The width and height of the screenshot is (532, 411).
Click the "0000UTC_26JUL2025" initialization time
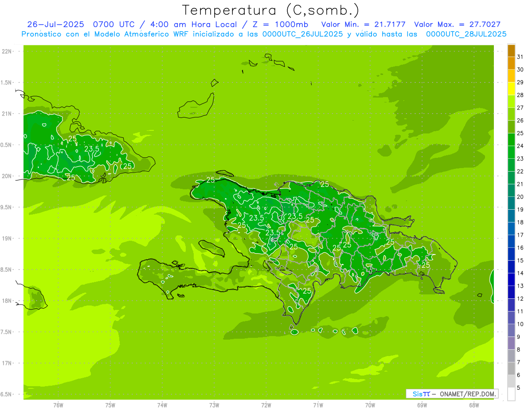pos(302,34)
